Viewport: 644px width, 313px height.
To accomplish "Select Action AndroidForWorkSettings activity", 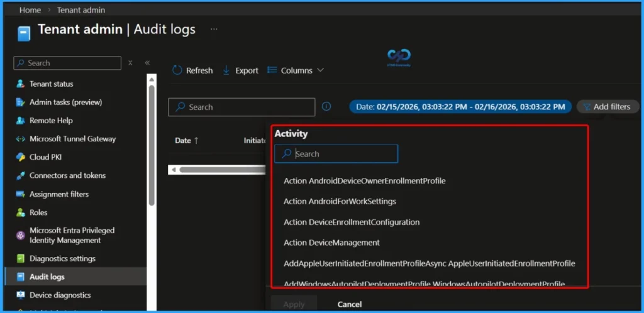I will (340, 201).
